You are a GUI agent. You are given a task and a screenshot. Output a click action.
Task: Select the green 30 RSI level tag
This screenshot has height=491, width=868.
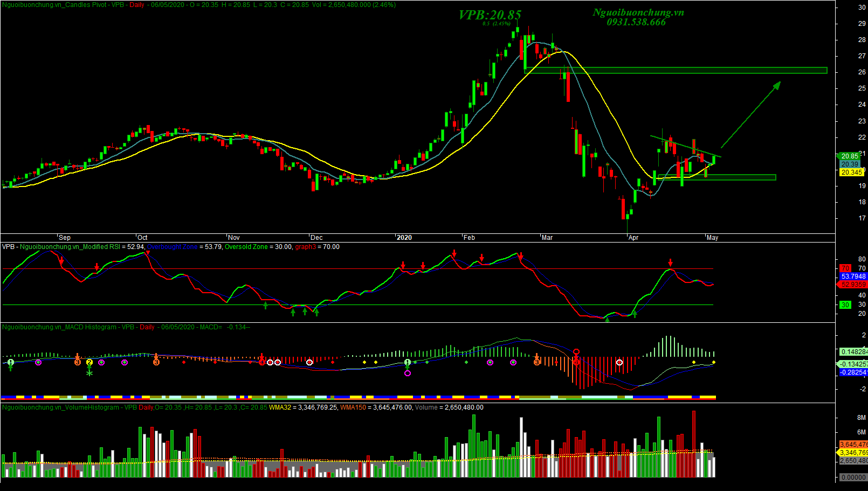[845, 305]
